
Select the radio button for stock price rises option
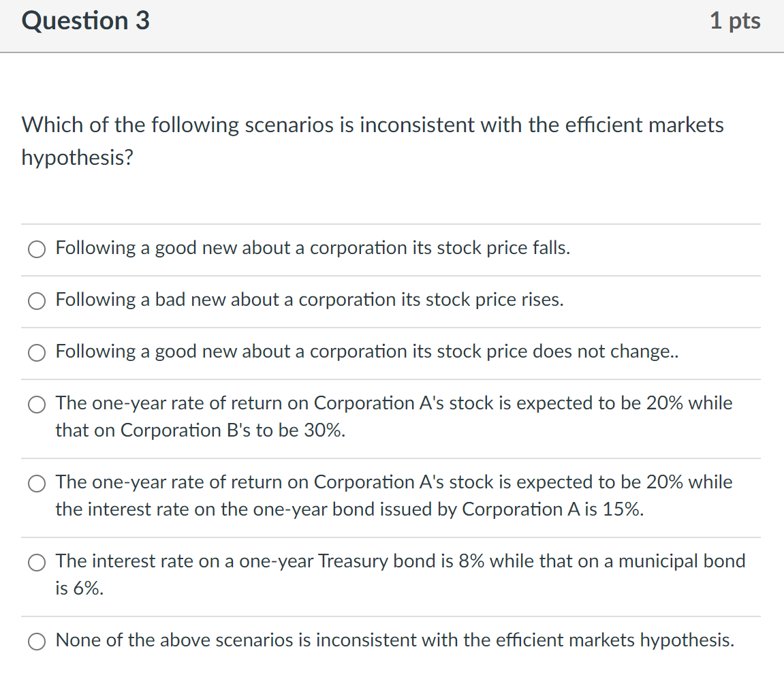pyautogui.click(x=36, y=301)
